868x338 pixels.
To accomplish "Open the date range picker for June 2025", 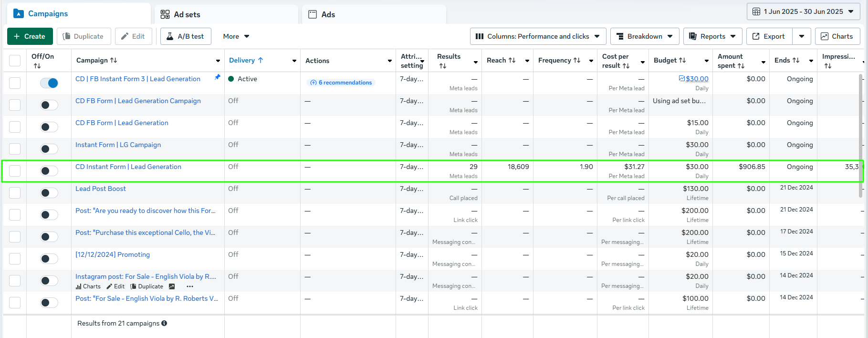I will [803, 11].
